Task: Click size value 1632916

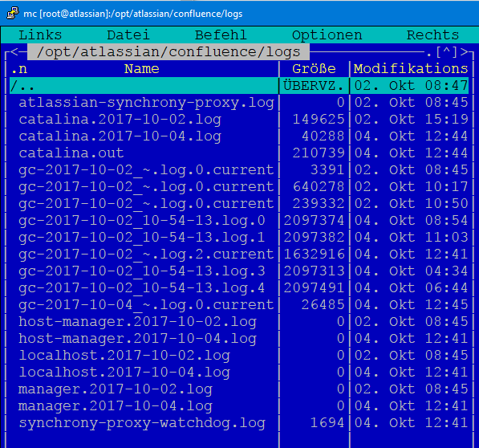Action: coord(314,255)
